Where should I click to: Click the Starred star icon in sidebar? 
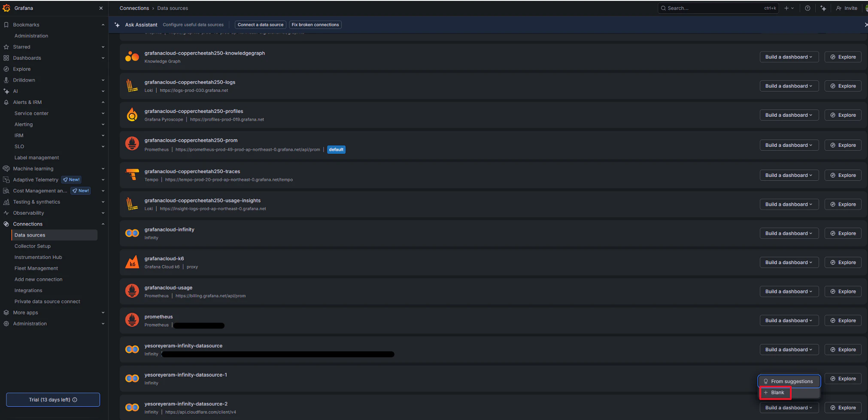coord(6,47)
